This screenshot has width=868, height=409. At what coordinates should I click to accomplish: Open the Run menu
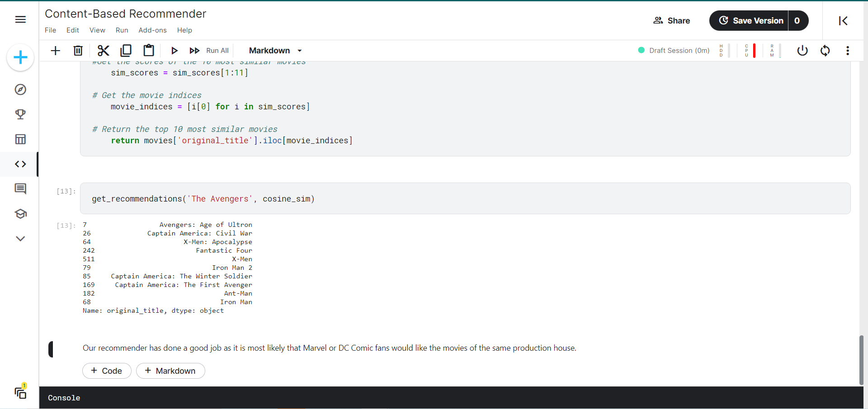click(x=122, y=30)
